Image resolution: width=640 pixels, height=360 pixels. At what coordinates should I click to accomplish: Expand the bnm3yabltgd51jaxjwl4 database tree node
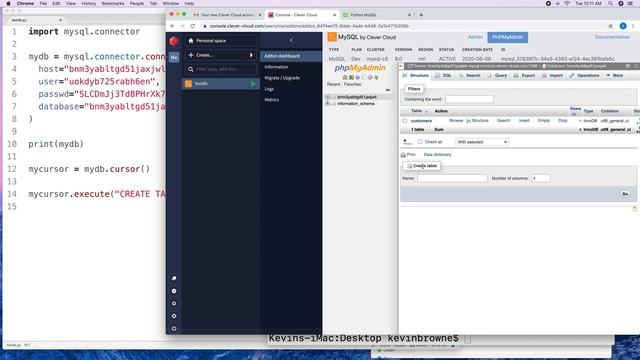click(327, 98)
